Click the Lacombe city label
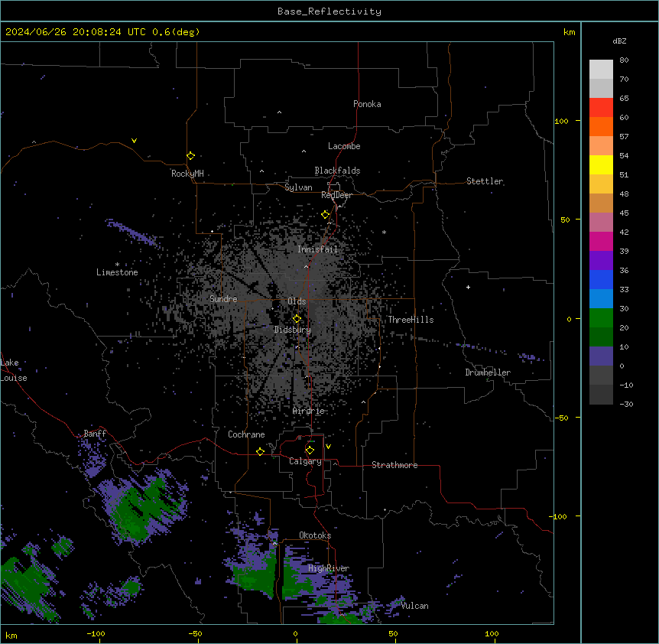The height and width of the screenshot is (644, 659). 344,146
